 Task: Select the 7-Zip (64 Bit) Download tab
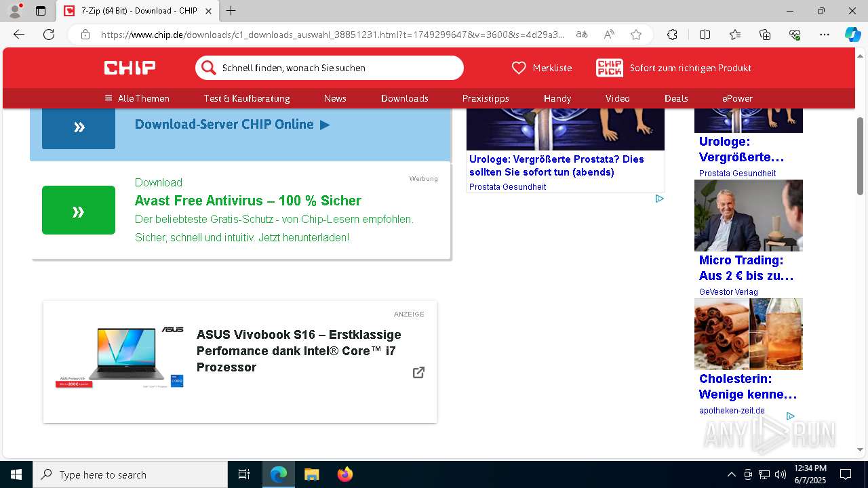point(138,11)
